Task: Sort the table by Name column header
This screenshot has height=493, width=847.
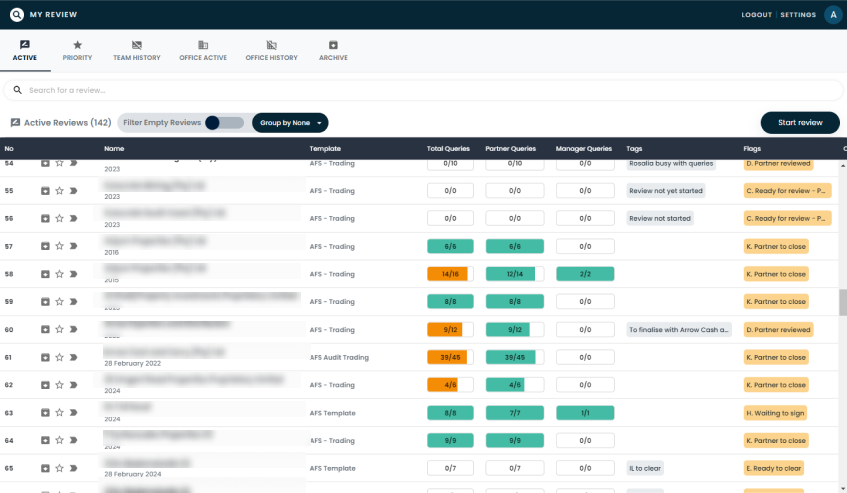Action: point(113,149)
